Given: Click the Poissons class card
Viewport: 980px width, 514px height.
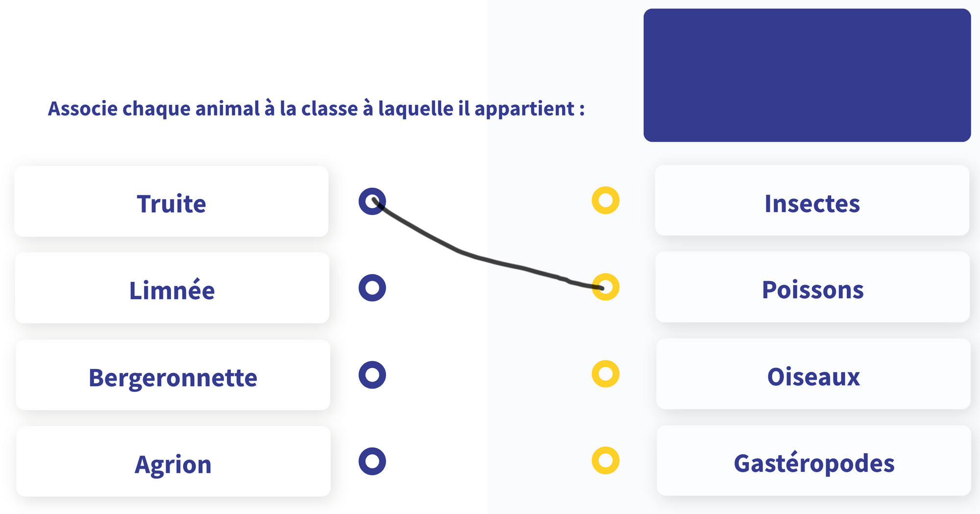Looking at the screenshot, I should coord(813,287).
